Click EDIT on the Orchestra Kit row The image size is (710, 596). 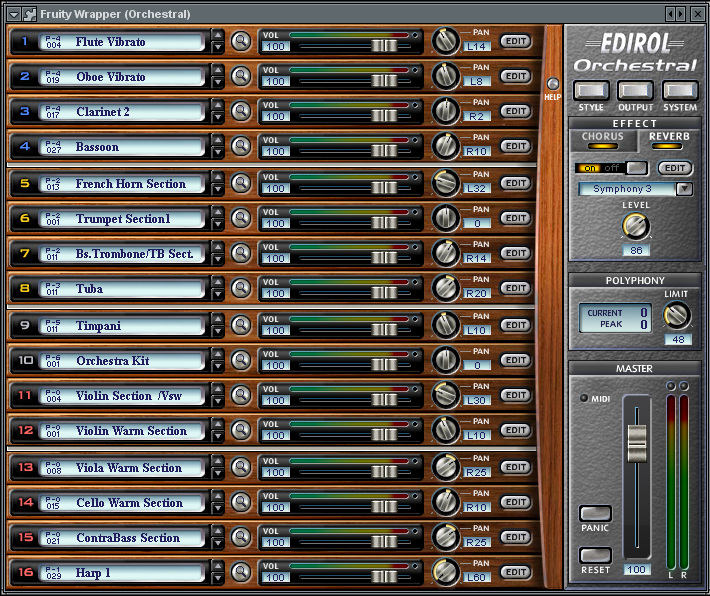(x=516, y=360)
